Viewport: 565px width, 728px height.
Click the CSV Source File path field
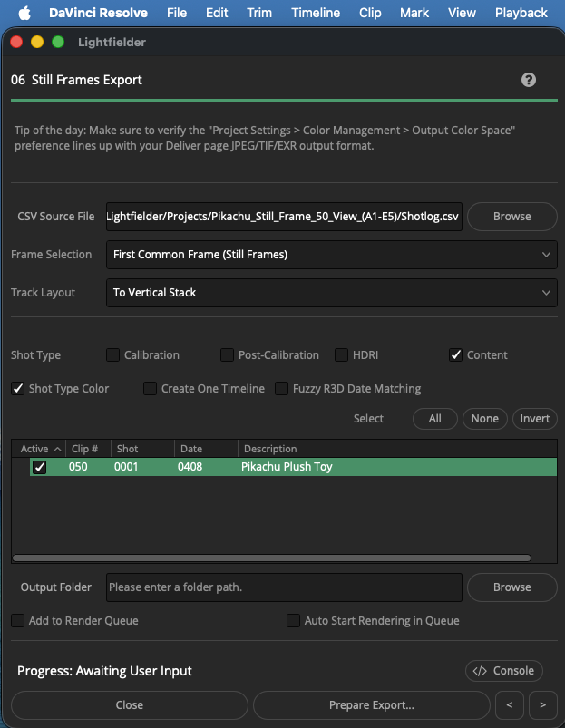pos(284,217)
